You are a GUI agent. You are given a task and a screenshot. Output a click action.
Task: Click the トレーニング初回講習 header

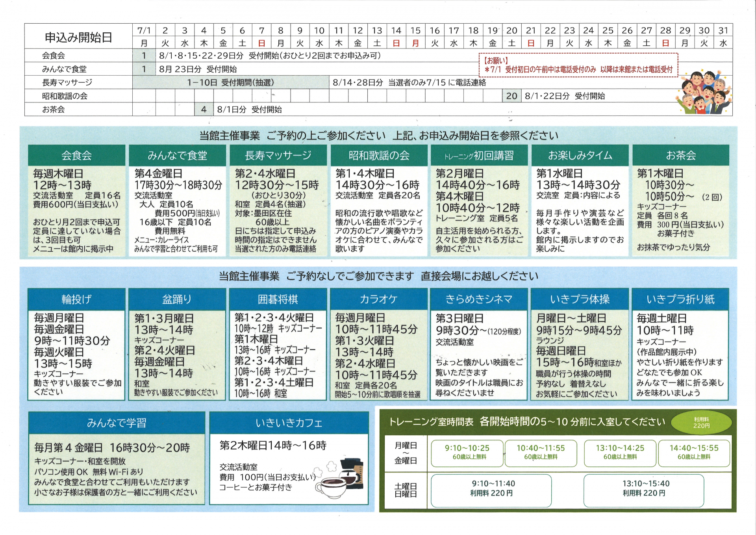[479, 155]
